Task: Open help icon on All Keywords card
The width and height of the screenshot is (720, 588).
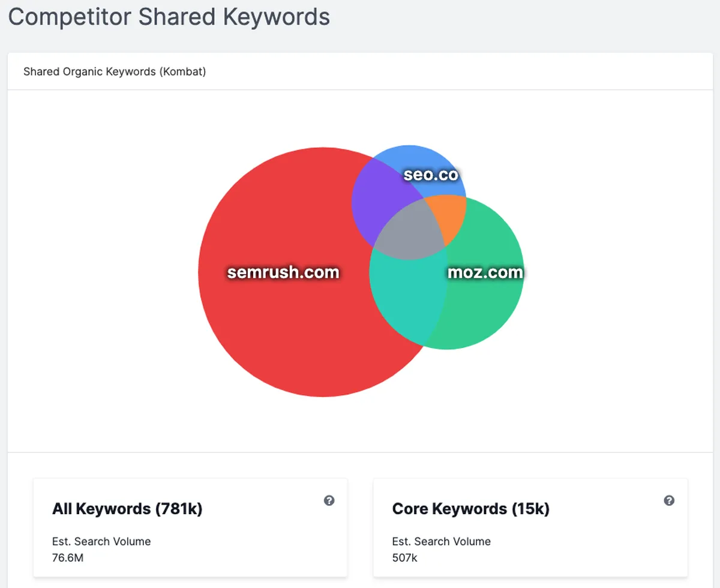Action: (x=329, y=500)
